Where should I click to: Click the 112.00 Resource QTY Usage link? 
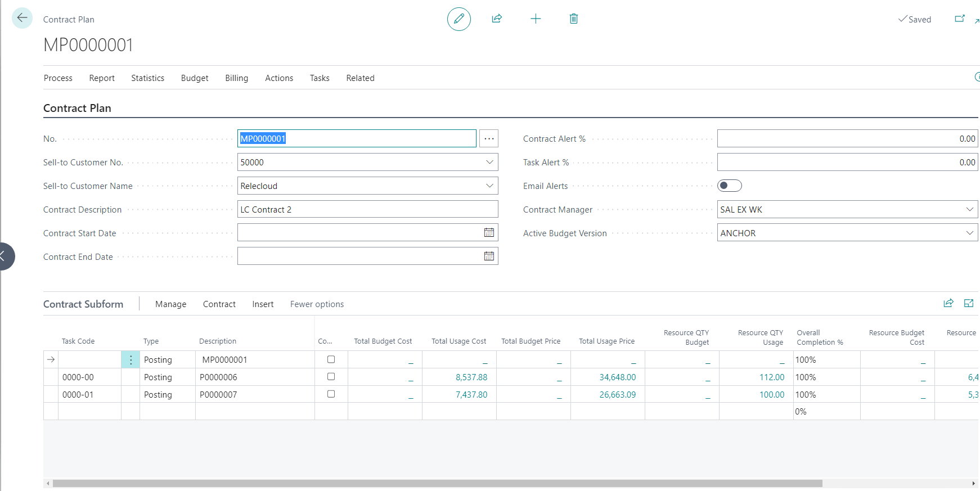tap(772, 377)
